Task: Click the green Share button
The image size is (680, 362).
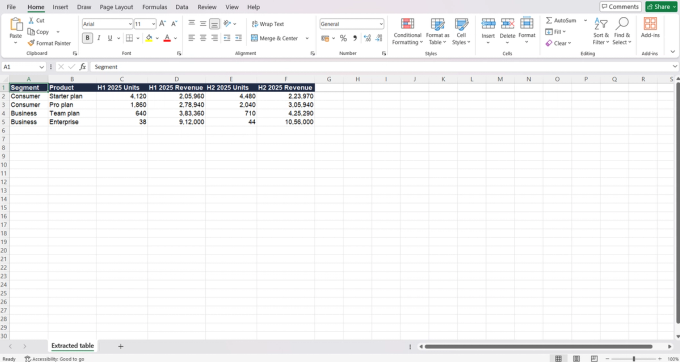Action: pos(661,7)
